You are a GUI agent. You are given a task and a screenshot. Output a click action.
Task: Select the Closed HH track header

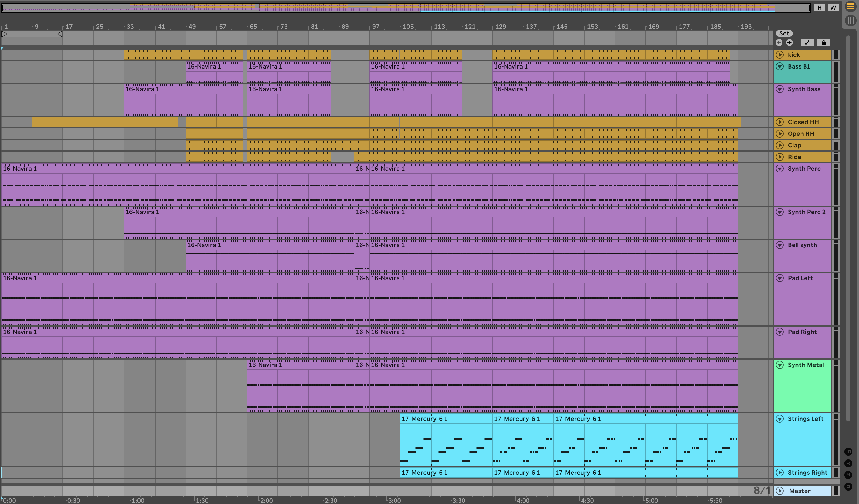803,122
